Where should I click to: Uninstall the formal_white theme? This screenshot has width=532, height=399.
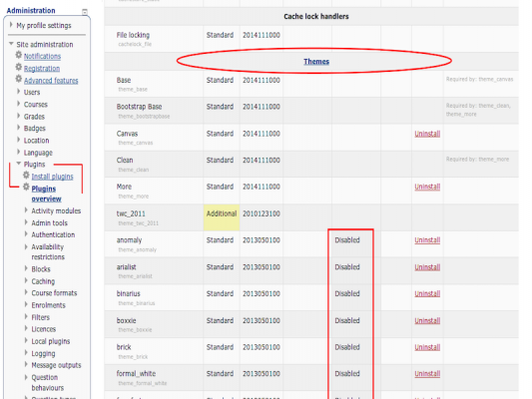click(427, 374)
